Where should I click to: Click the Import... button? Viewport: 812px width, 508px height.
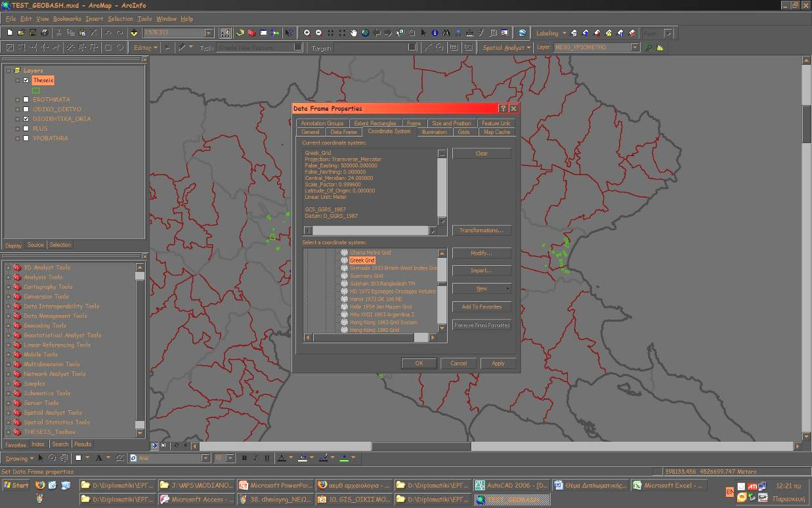[x=481, y=270]
